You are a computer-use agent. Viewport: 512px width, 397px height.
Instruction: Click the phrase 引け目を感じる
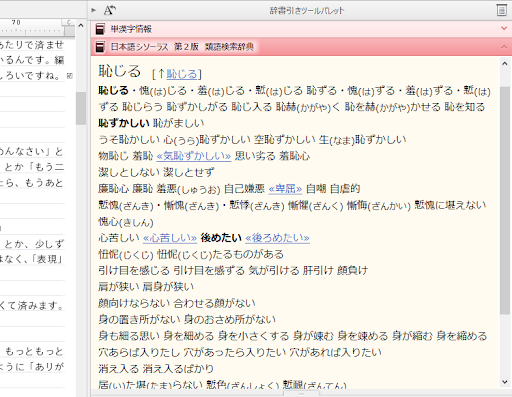coord(134,270)
